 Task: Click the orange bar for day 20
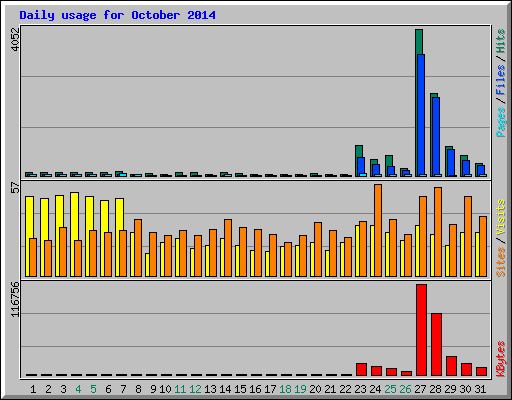pos(318,249)
